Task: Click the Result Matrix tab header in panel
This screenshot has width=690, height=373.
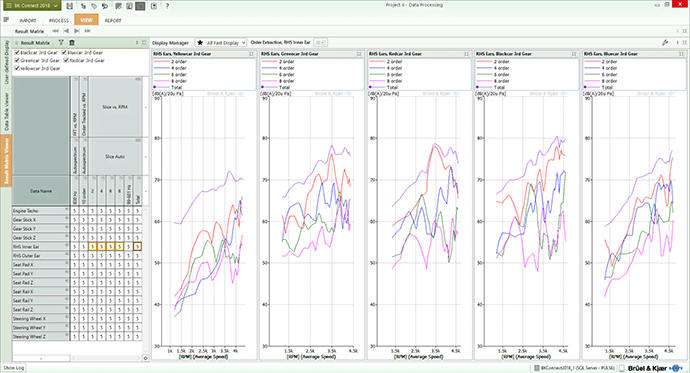Action: tap(35, 43)
